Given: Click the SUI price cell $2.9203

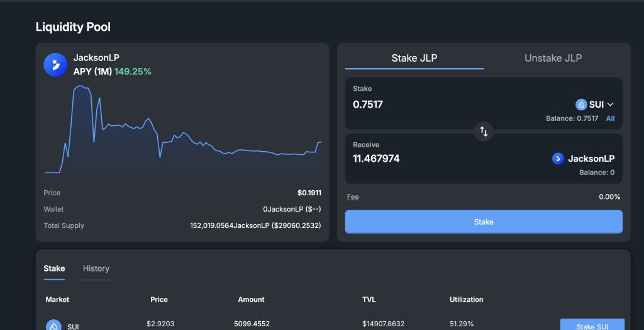Looking at the screenshot, I should 160,324.
